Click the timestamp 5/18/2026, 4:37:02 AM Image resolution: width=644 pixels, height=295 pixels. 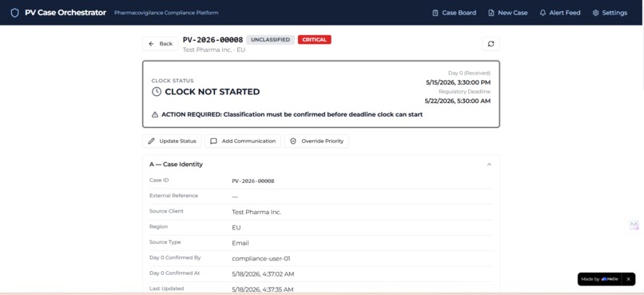(263, 274)
